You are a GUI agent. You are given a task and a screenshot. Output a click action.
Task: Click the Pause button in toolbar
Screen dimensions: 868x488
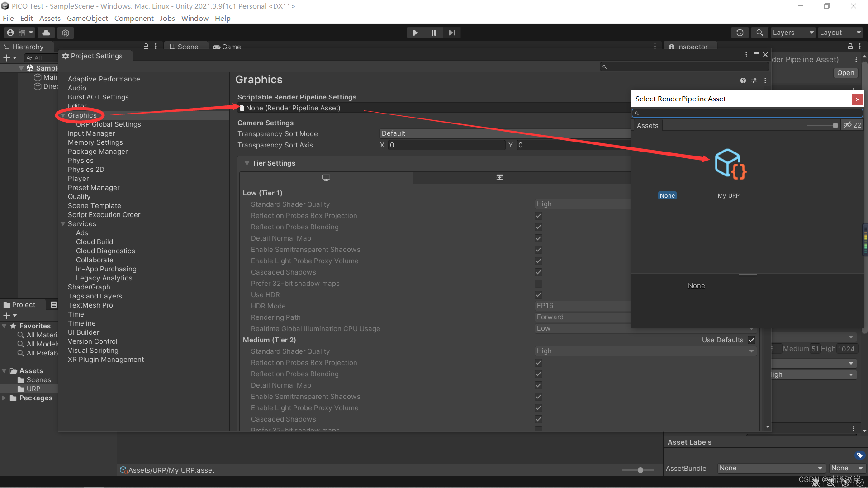tap(433, 33)
